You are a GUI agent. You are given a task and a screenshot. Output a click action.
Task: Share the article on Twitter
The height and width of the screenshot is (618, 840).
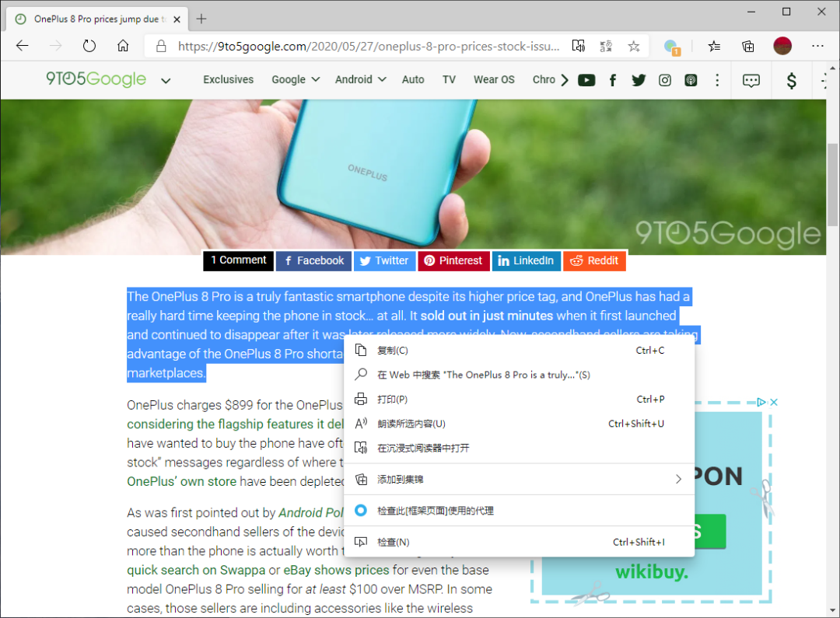(x=385, y=260)
